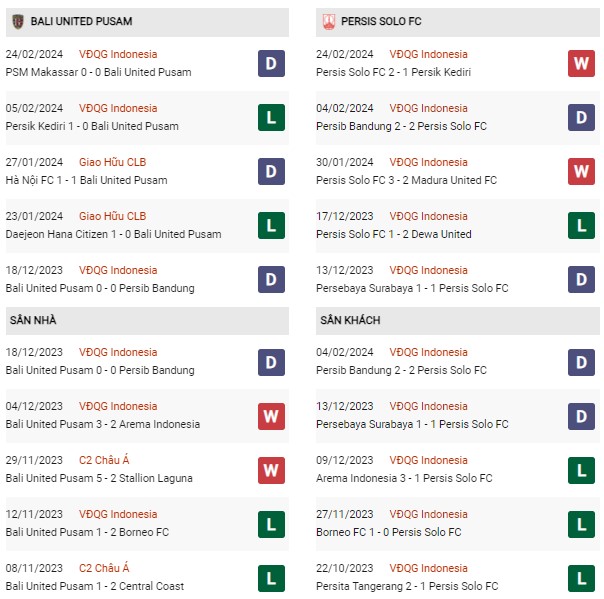Image resolution: width=604 pixels, height=599 pixels.
Task: Select the SÂN NHÀ section header
Action: click(x=147, y=320)
